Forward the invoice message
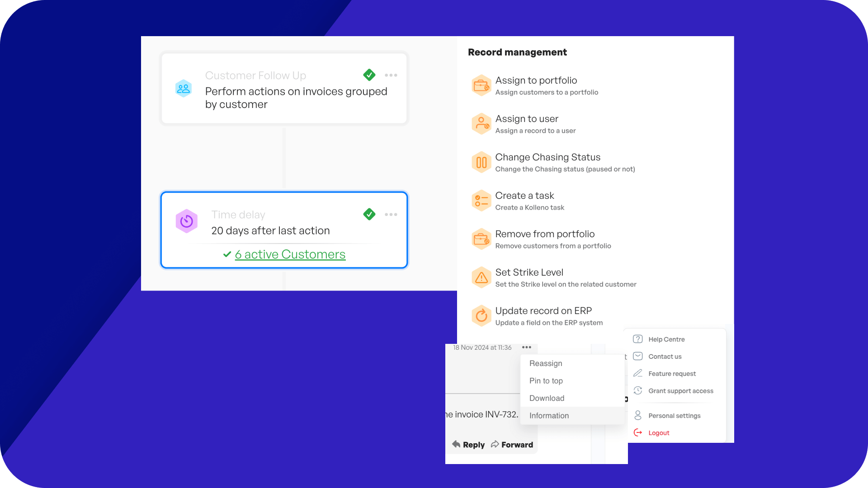Screen dimensions: 868x488 coord(512,445)
